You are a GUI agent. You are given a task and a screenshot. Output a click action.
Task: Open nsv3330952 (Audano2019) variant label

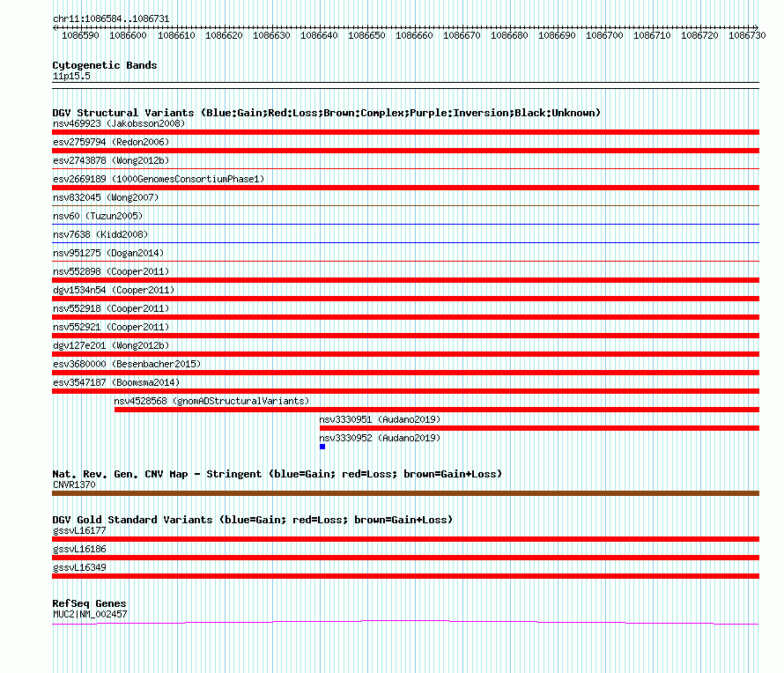[380, 438]
